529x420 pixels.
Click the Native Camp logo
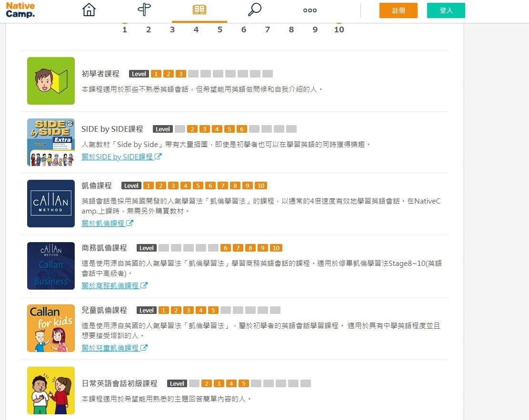click(x=20, y=10)
